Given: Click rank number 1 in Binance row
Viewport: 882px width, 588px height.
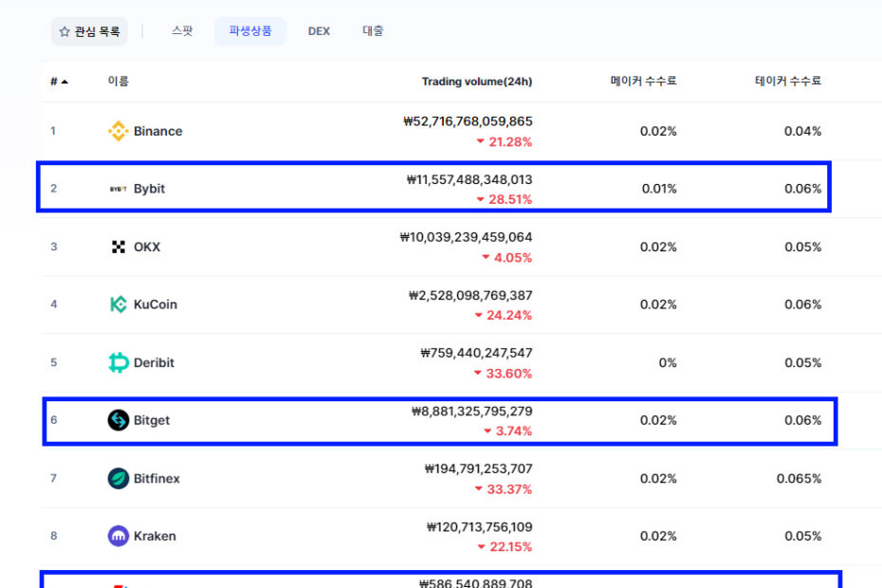Looking at the screenshot, I should (x=53, y=131).
